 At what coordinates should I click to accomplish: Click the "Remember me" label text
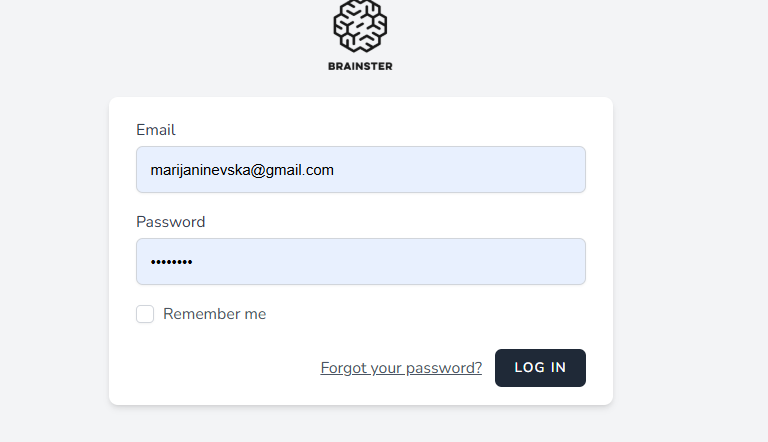click(214, 314)
